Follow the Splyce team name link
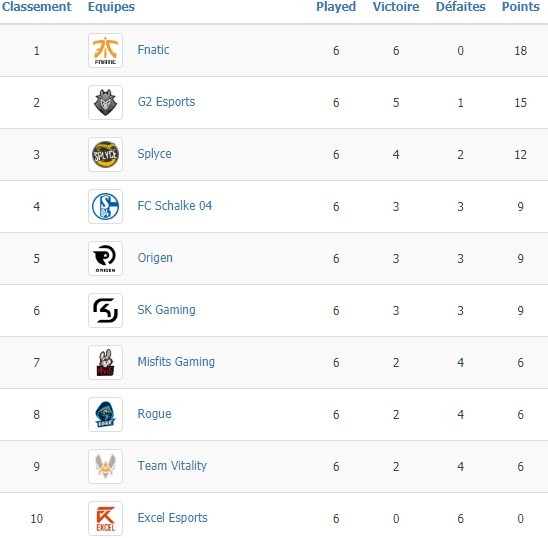 (x=154, y=154)
